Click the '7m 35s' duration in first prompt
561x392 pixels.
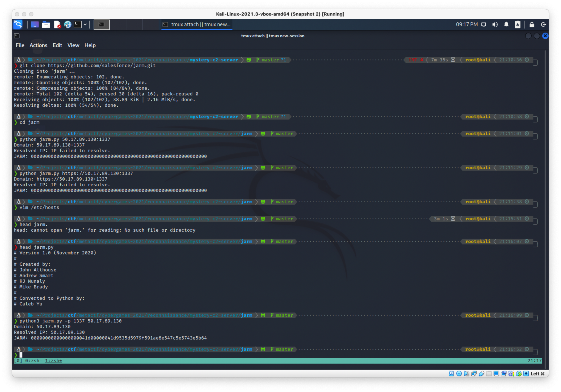tap(439, 60)
